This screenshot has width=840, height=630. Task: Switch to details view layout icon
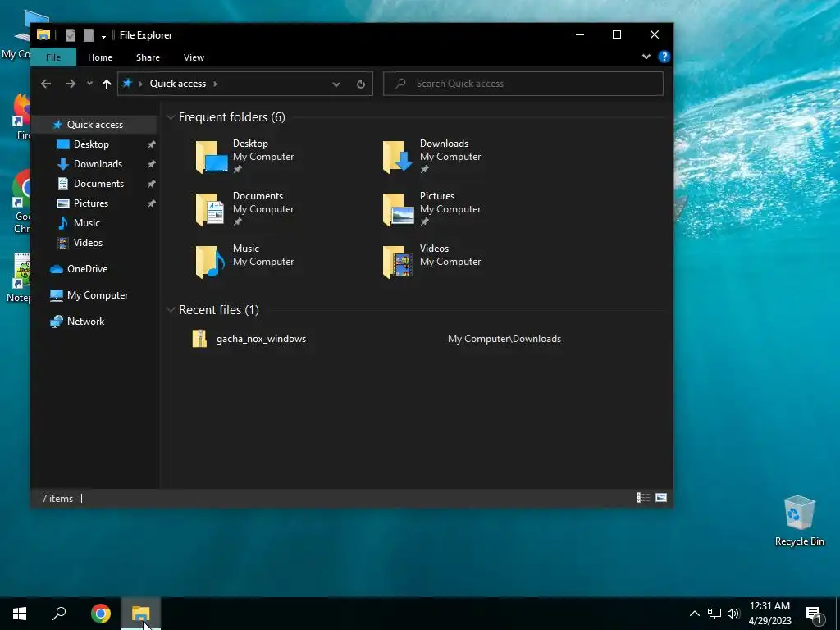(643, 498)
